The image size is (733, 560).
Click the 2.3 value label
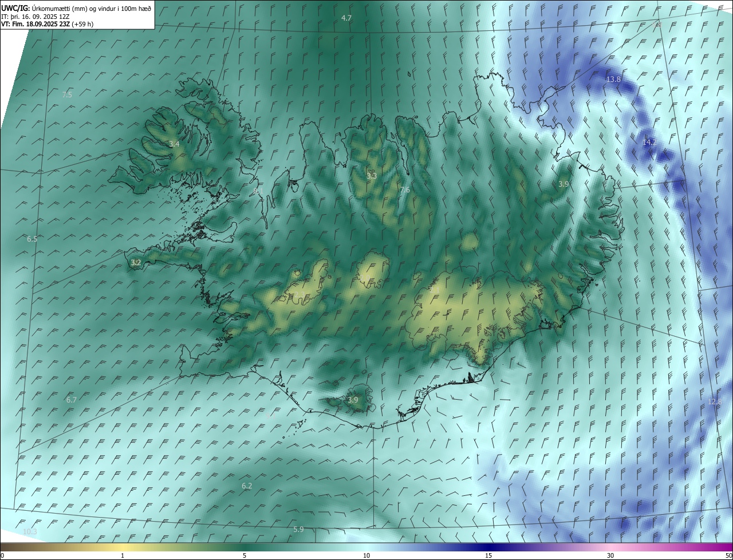pyautogui.click(x=299, y=295)
